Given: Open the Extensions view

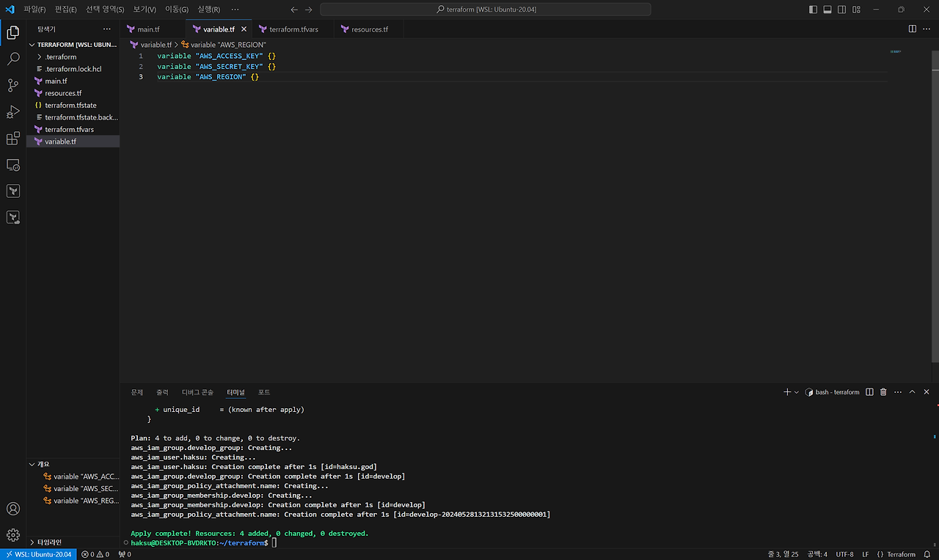Looking at the screenshot, I should point(12,139).
